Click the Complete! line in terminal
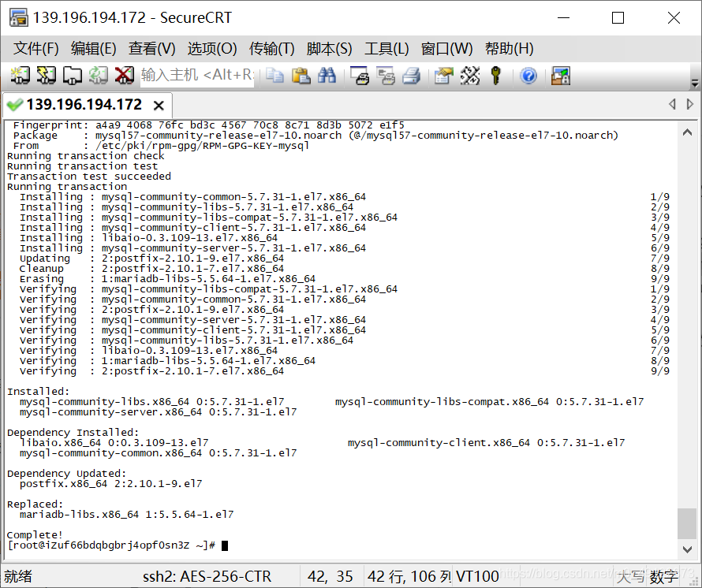 [35, 535]
